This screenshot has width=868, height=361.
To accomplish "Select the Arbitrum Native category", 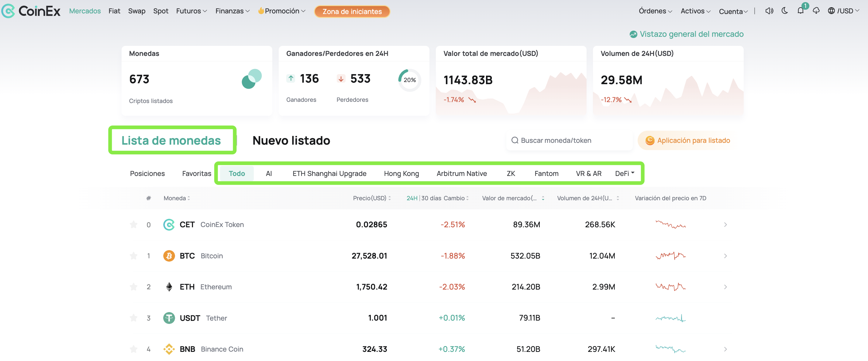I will point(462,173).
